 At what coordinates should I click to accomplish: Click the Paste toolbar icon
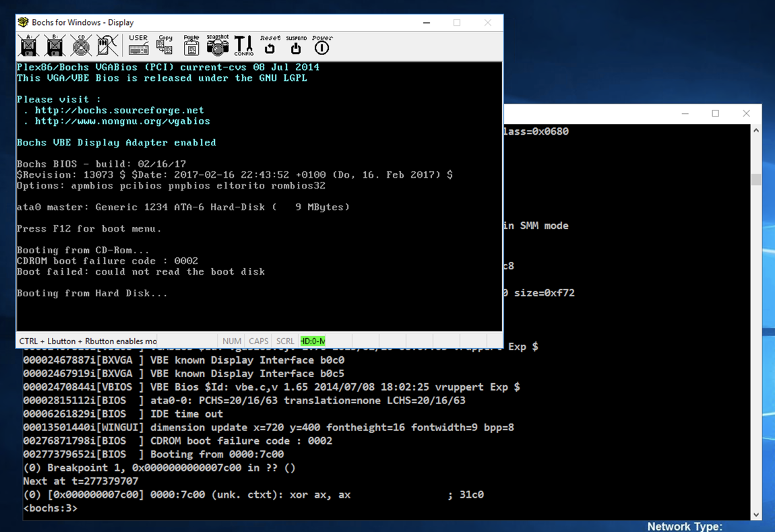pyautogui.click(x=191, y=45)
